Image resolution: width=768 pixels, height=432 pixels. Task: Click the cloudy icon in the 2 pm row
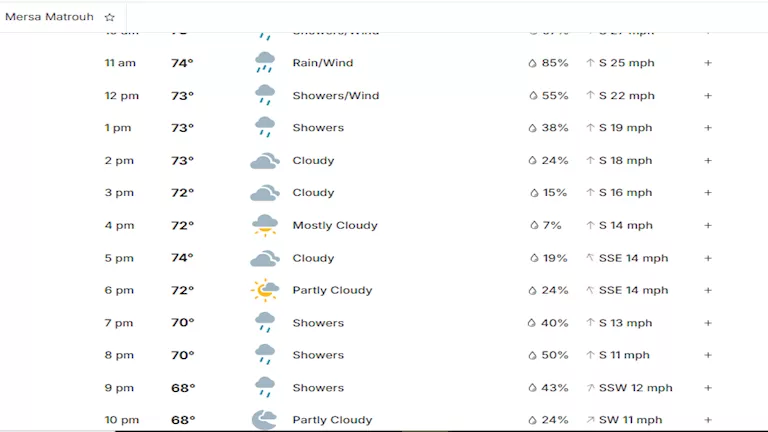point(264,161)
